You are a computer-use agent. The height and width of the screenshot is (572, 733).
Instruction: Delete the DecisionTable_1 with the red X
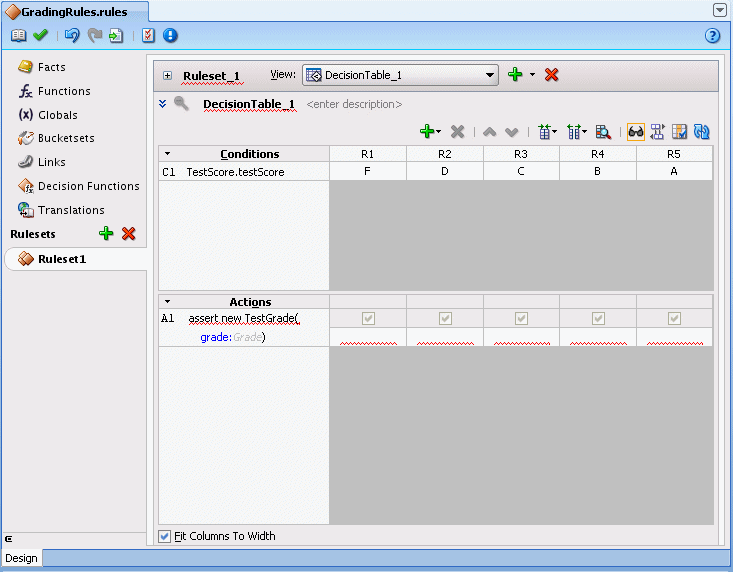552,74
